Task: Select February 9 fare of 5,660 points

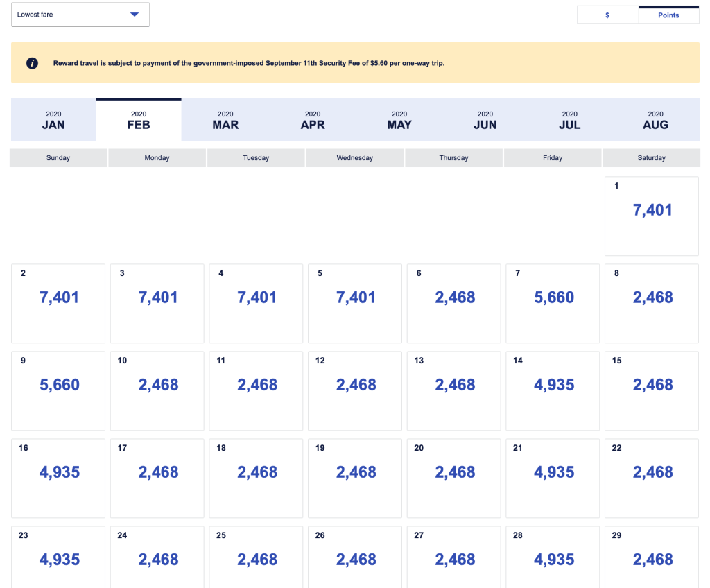Action: pos(59,390)
